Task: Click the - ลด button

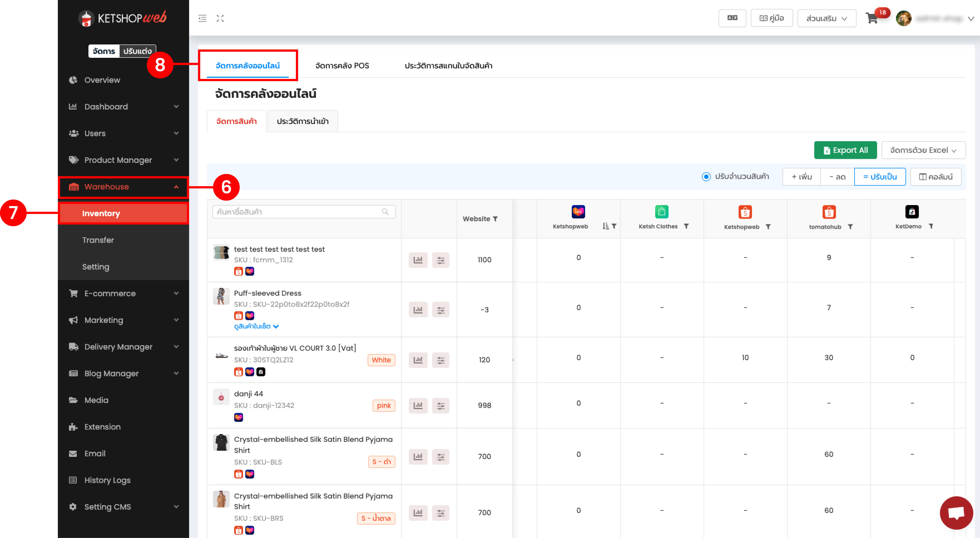Action: 837,177
